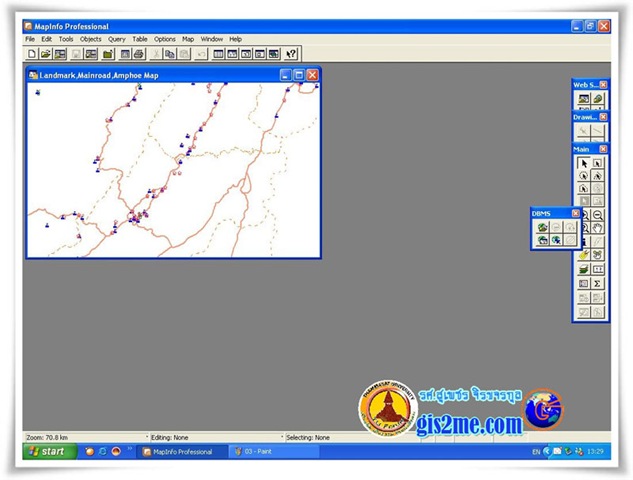Viewport: 633px width, 480px height.
Task: Click the Open DBMS Table icon
Action: pyautogui.click(x=542, y=227)
